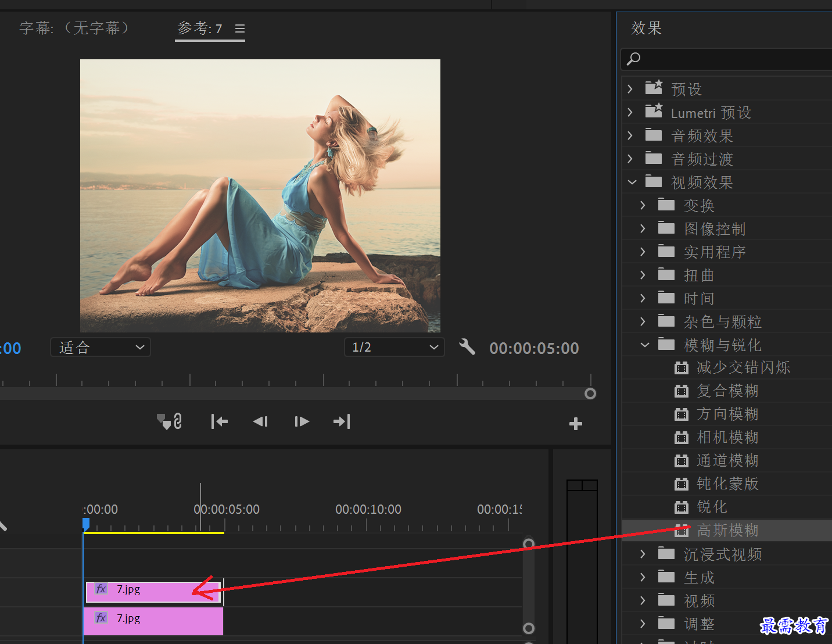832x644 pixels.
Task: Step forward one frame
Action: (x=302, y=421)
